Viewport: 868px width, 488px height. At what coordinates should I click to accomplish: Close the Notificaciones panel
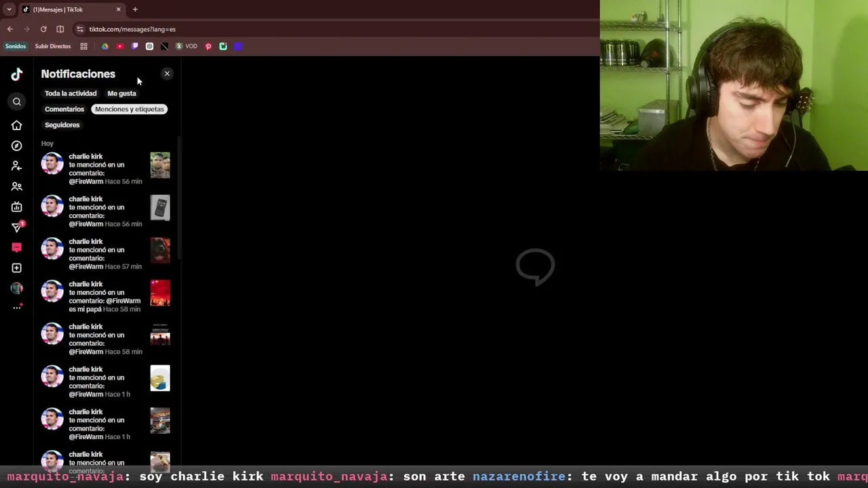click(x=167, y=74)
